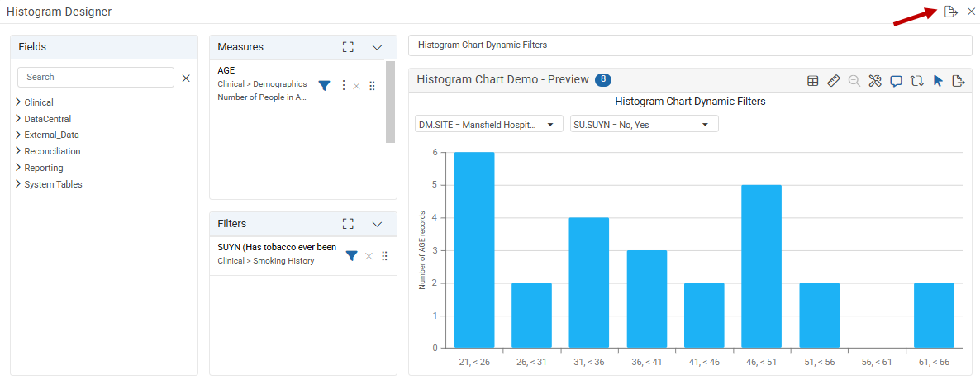Click the histogram bar for 51, < 56
This screenshot has width=980, height=380.
coord(820,316)
